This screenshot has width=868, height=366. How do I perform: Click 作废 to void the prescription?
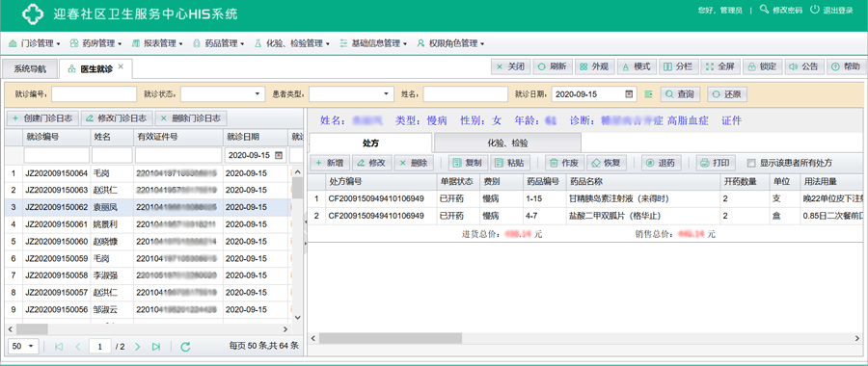point(563,163)
